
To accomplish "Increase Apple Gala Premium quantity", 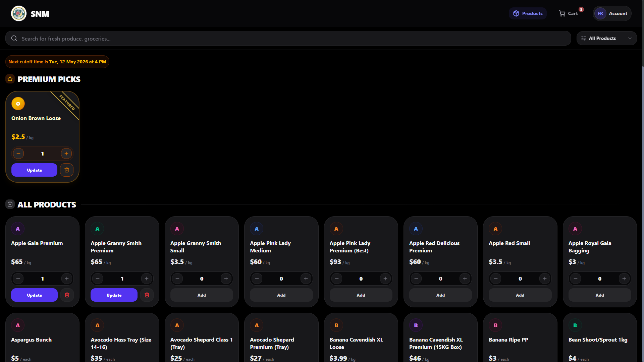I will [67, 279].
